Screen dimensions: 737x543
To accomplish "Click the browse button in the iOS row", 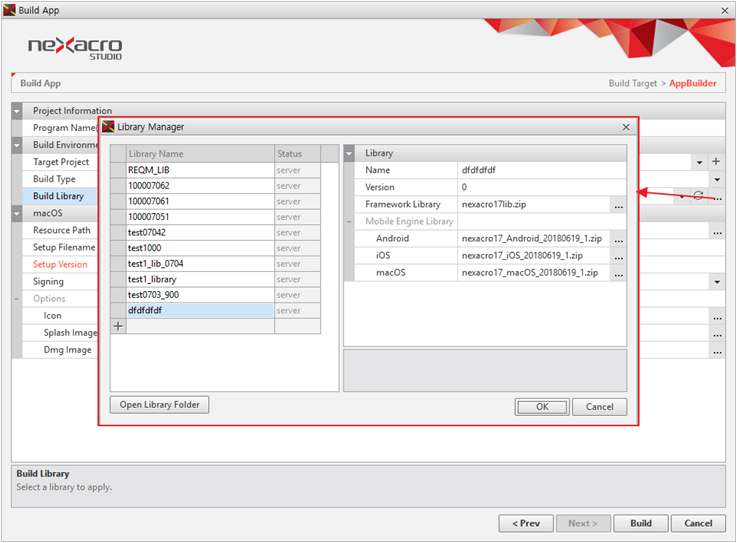I will (x=619, y=256).
